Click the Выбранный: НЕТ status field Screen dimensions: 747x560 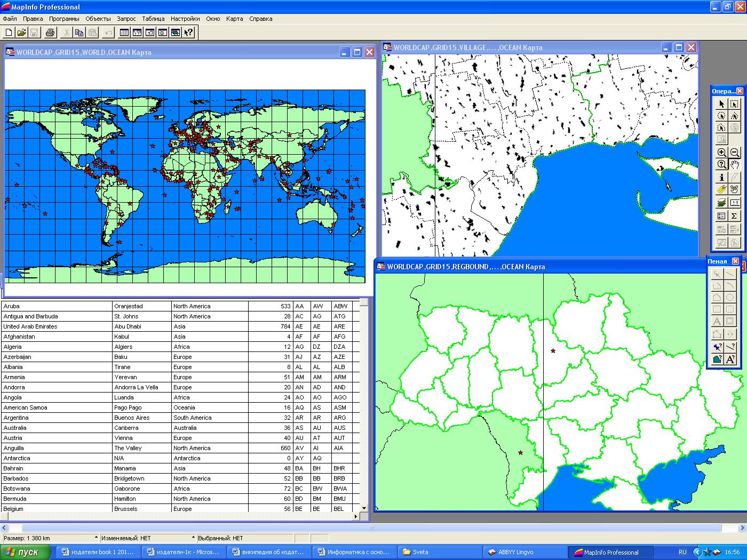[245, 538]
